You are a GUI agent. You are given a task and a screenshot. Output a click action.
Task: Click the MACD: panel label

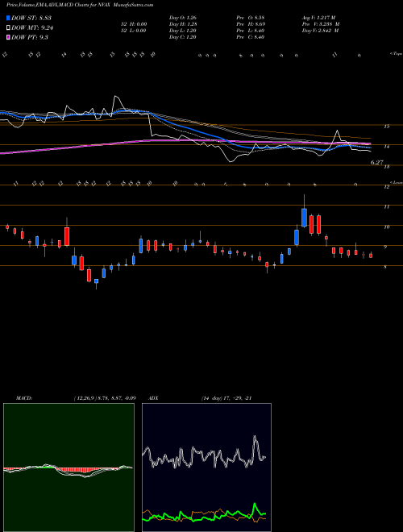pyautogui.click(x=23, y=398)
